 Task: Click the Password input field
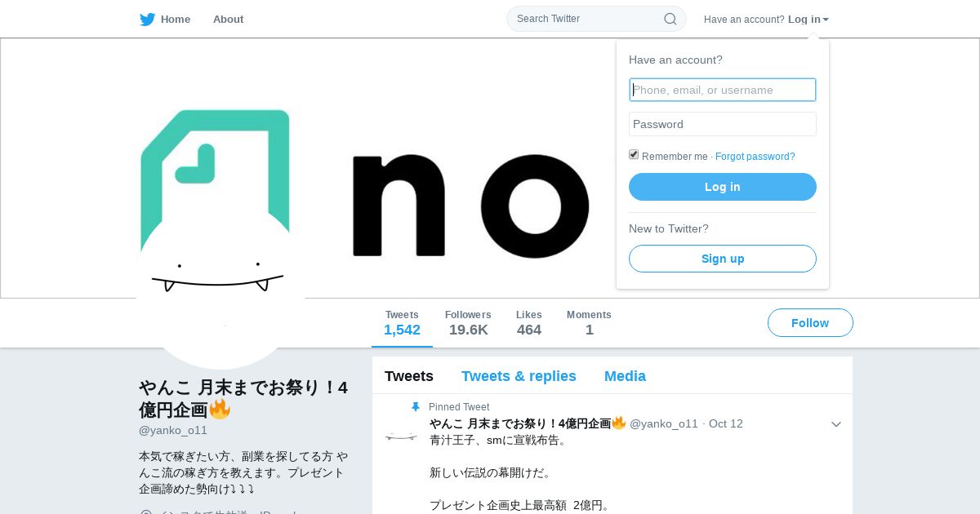point(723,124)
